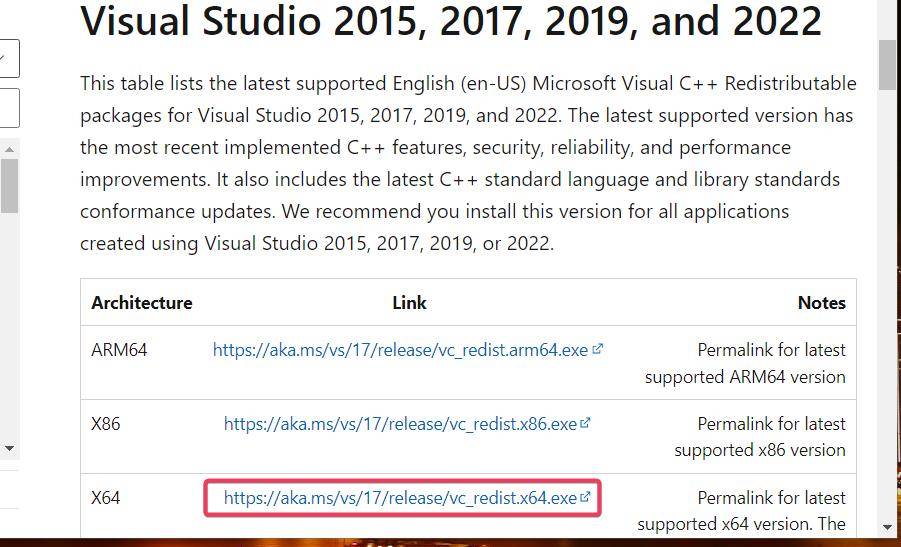Click the Notes column header
The width and height of the screenshot is (901, 547).
tap(822, 303)
